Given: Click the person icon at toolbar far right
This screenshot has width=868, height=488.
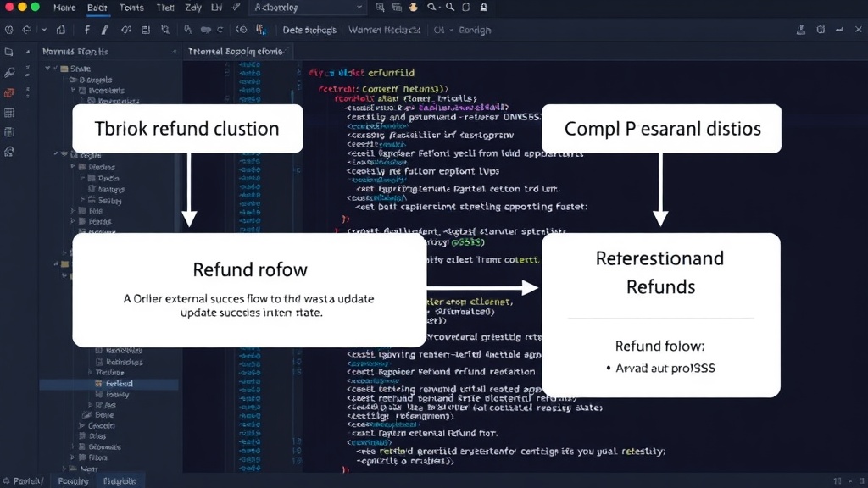Looking at the screenshot, I should click(801, 30).
